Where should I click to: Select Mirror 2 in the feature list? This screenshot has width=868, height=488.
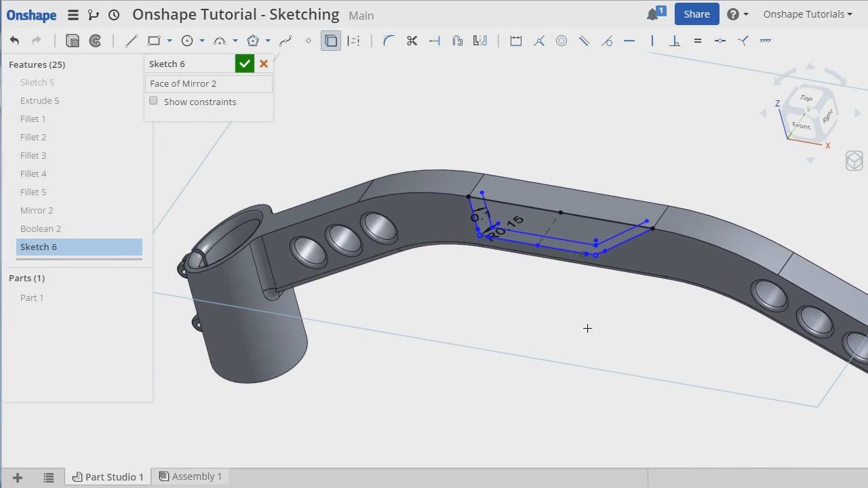point(37,210)
